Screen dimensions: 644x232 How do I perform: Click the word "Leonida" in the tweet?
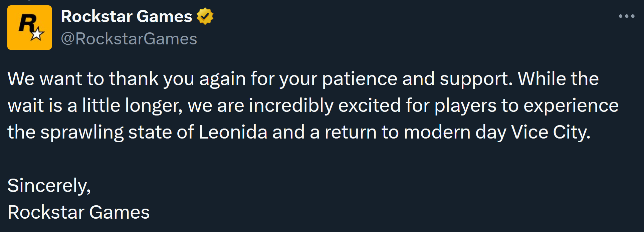[x=233, y=132]
